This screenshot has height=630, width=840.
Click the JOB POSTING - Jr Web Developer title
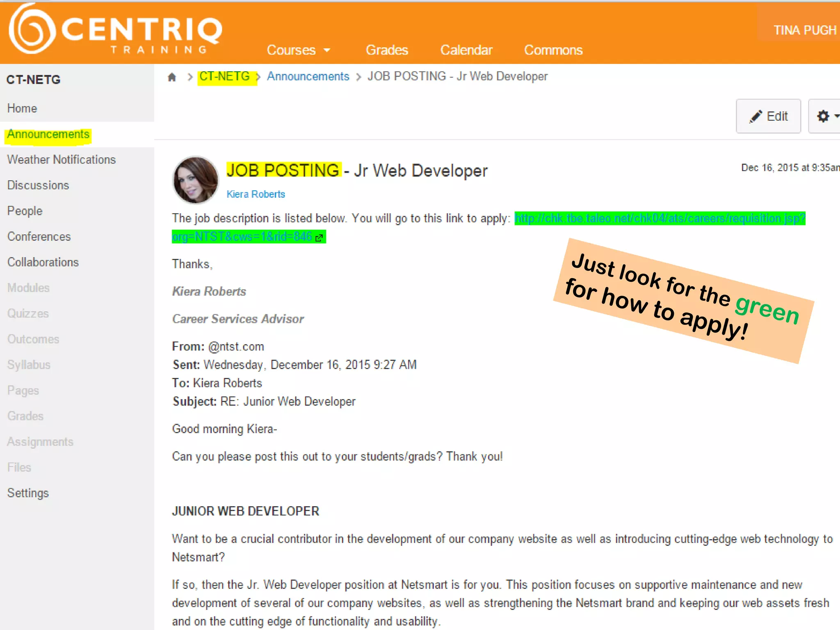357,170
